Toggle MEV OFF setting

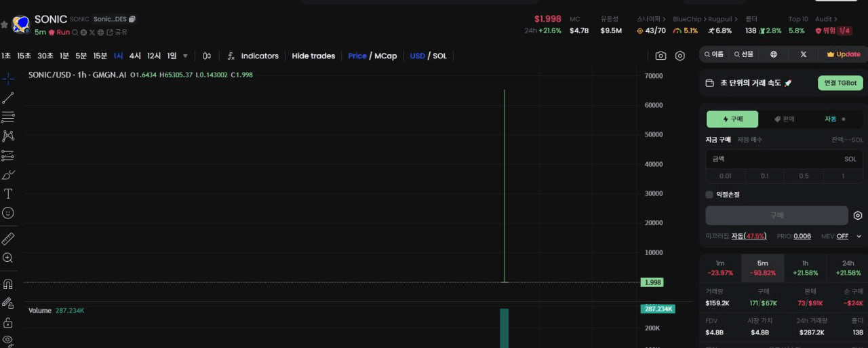842,236
